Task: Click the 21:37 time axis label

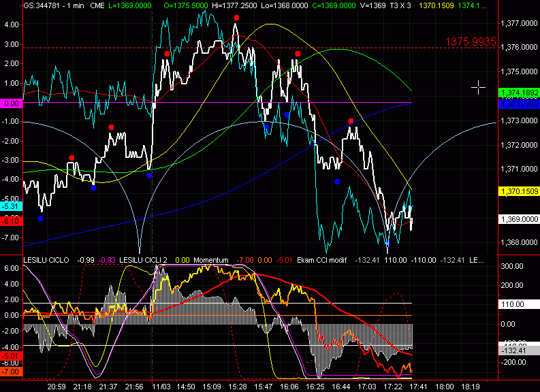Action: click(108, 387)
